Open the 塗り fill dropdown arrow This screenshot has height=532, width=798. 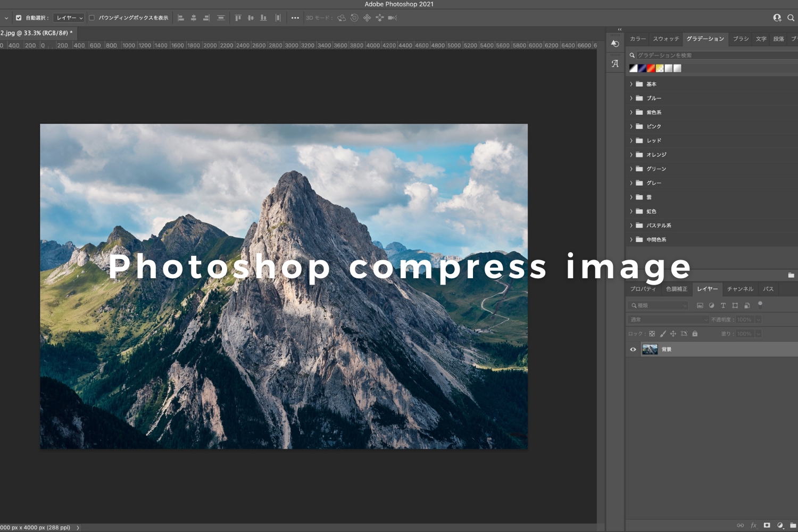[759, 334]
